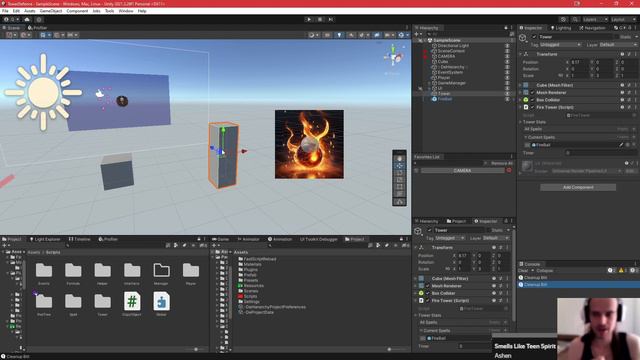
Task: Click the Step frame button in the toolbar
Action: [331, 19]
